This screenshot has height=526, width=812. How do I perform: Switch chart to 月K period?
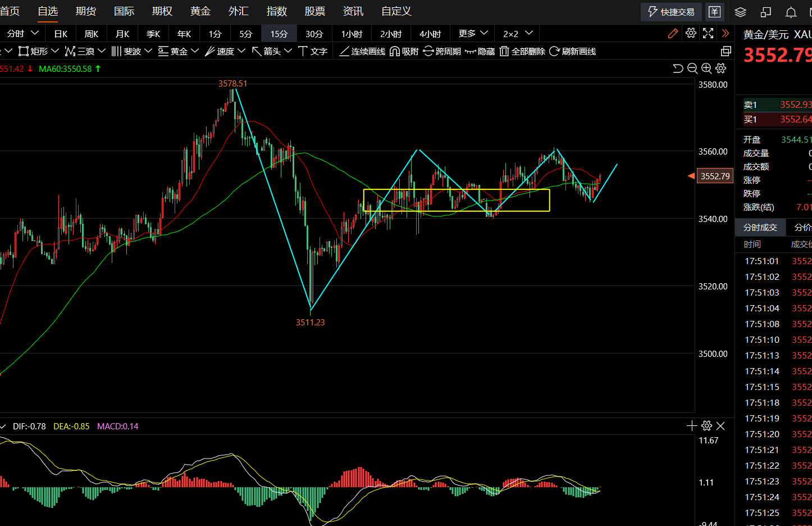(122, 34)
